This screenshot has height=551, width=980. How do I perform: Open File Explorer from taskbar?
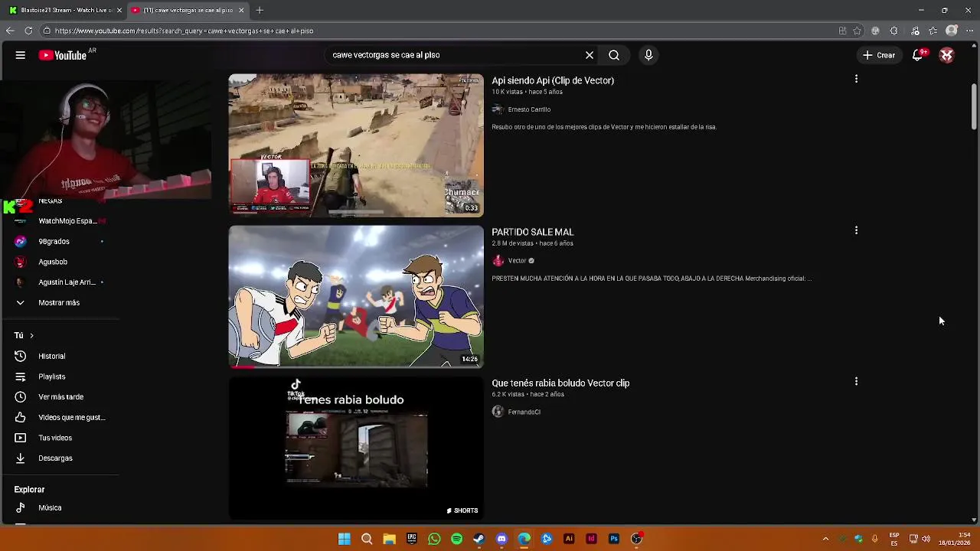pos(389,539)
